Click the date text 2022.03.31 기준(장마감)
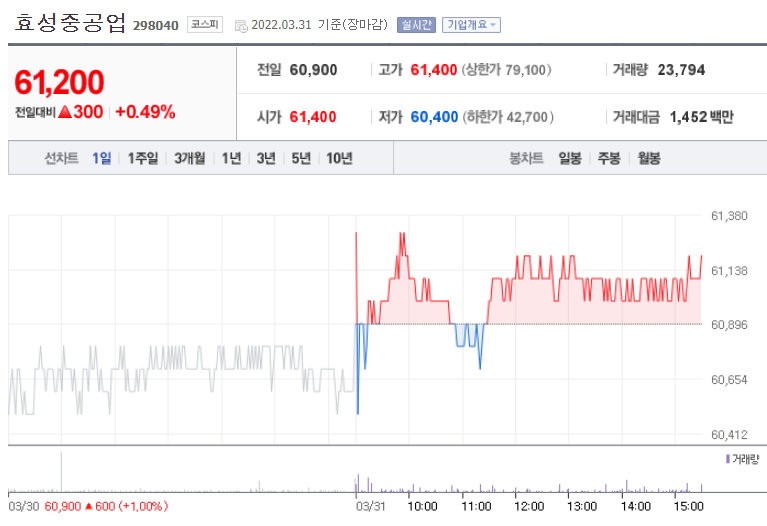 tap(319, 24)
